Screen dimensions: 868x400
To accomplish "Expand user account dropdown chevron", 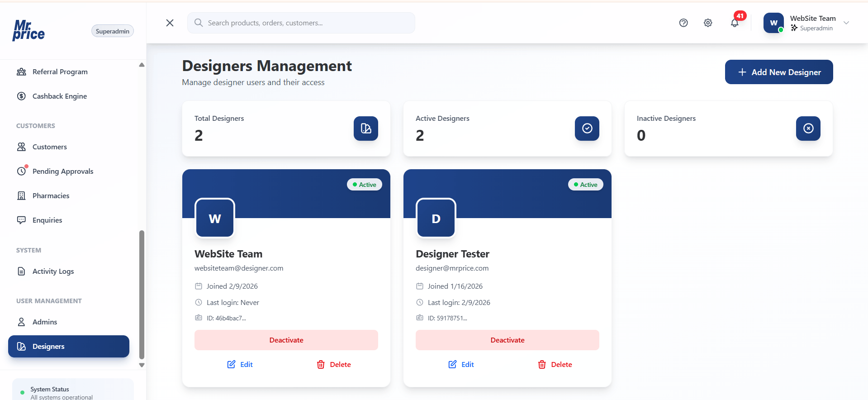I will (x=846, y=23).
